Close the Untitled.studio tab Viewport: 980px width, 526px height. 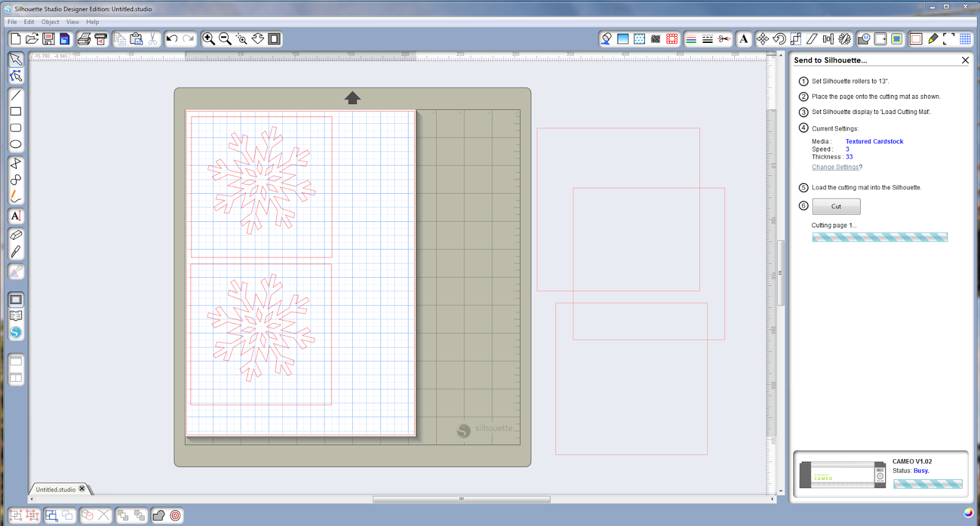[82, 489]
